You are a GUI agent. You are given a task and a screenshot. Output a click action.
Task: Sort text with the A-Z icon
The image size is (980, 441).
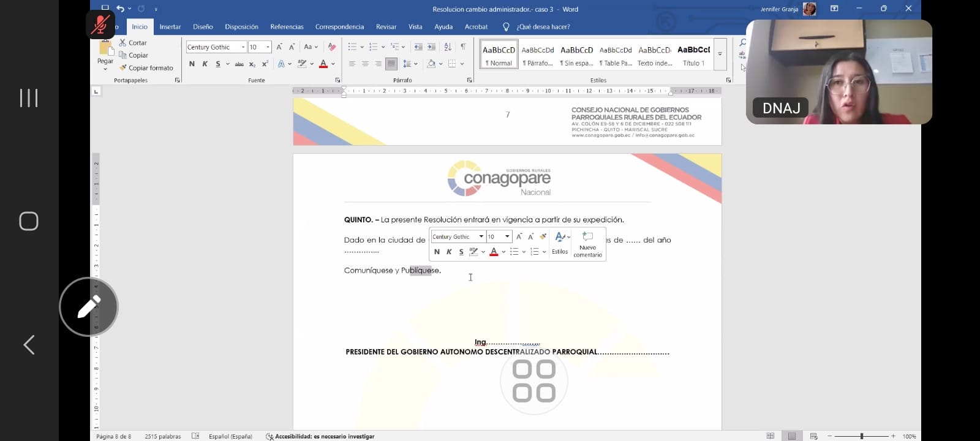(x=448, y=47)
